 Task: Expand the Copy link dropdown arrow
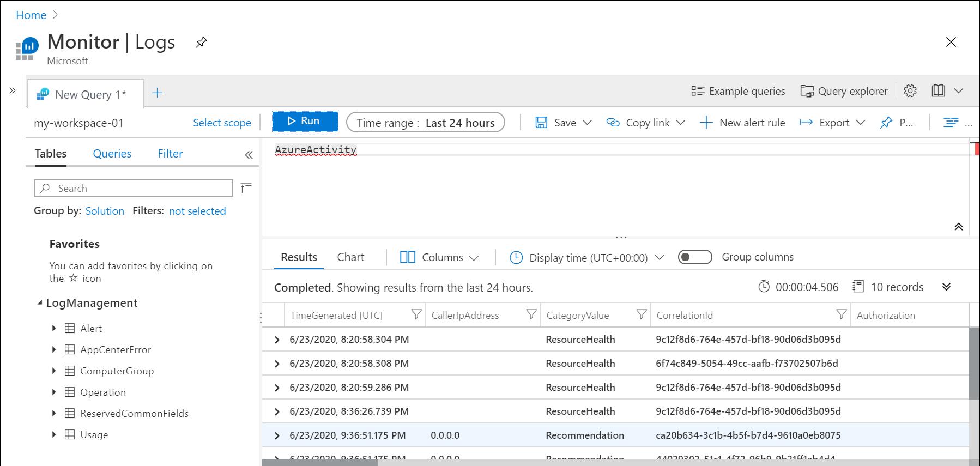pyautogui.click(x=680, y=123)
